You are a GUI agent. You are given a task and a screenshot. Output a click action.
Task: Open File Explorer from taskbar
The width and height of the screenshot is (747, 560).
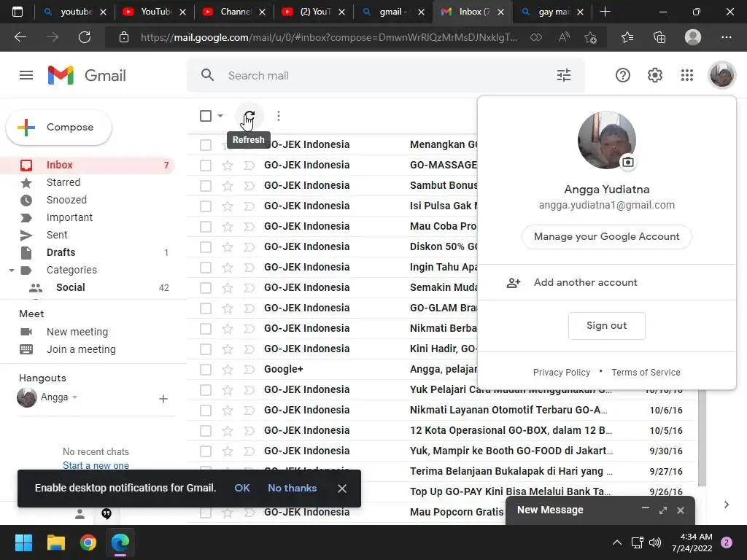(x=55, y=542)
